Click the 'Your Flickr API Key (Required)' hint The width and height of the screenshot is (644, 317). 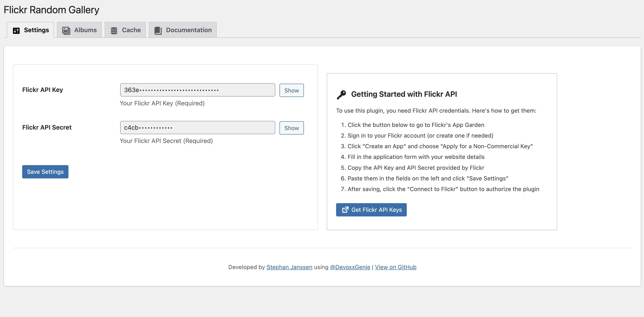pos(162,103)
